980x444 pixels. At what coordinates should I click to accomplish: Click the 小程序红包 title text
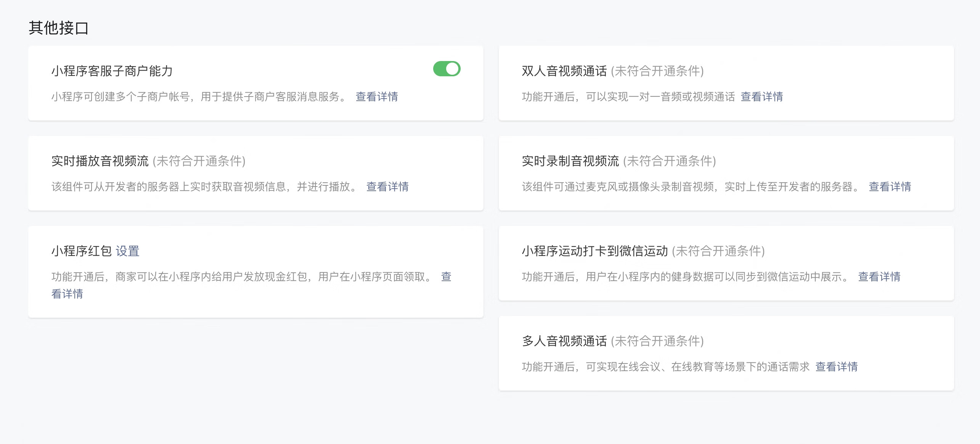[81, 251]
